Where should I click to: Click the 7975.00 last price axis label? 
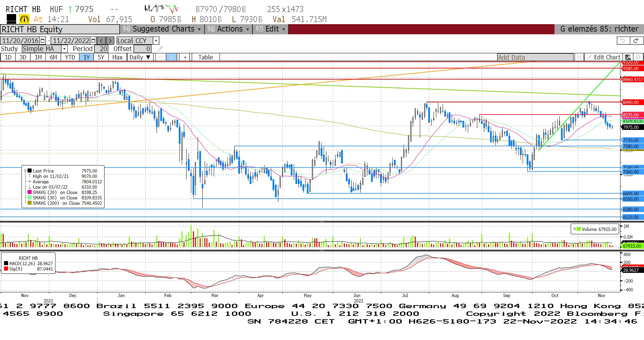pyautogui.click(x=632, y=127)
